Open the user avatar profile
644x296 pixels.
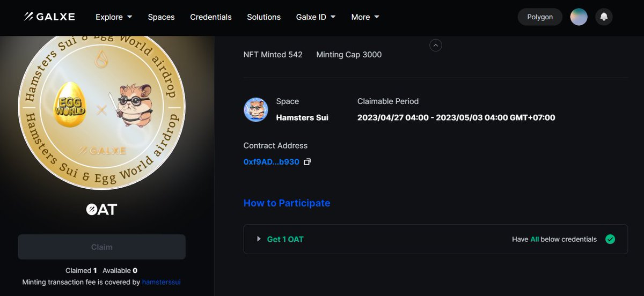click(579, 17)
